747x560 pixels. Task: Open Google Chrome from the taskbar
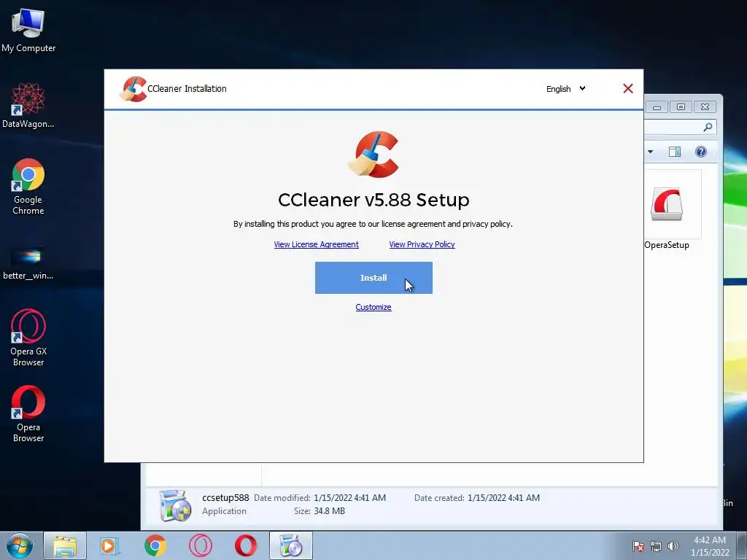(x=155, y=545)
